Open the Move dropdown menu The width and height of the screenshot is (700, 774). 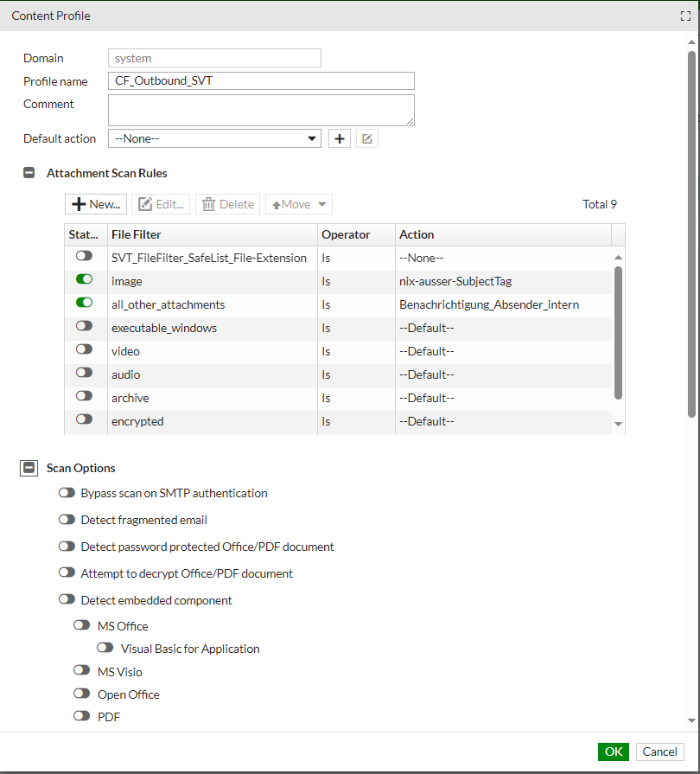click(299, 204)
